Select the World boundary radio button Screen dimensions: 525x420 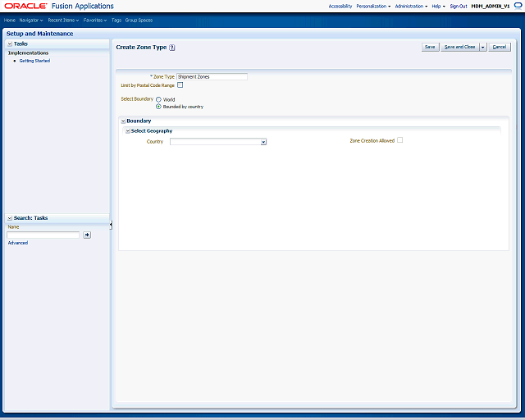(x=158, y=99)
